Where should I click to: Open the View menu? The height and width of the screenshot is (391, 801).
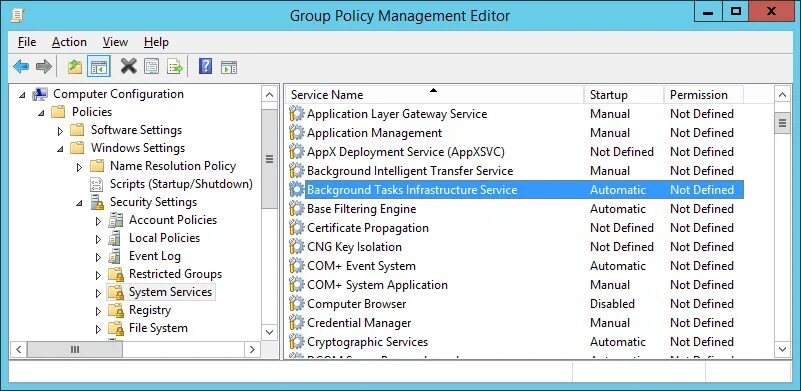115,42
